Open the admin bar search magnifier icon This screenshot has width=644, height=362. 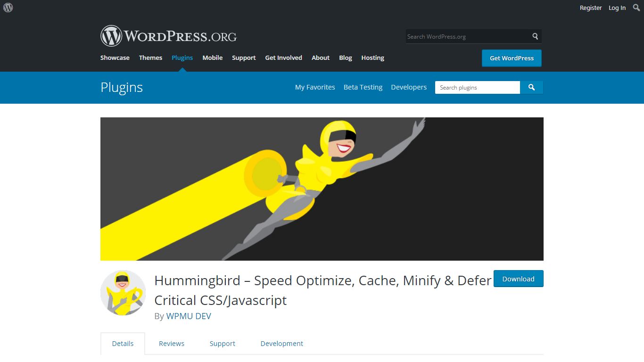coord(636,8)
